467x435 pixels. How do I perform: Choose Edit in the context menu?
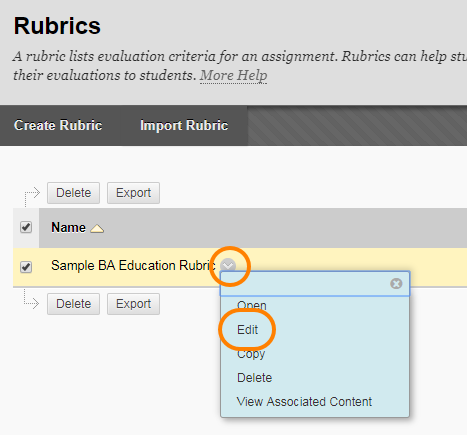247,330
